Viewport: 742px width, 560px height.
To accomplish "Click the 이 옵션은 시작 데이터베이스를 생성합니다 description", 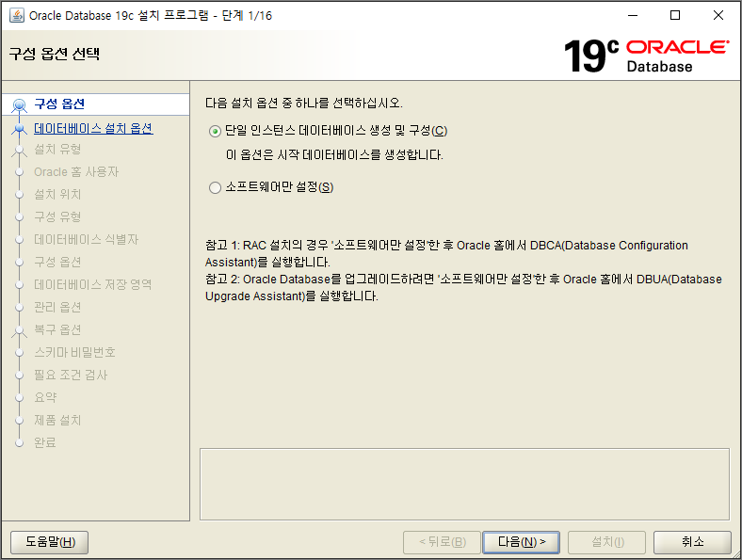I will pyautogui.click(x=334, y=154).
